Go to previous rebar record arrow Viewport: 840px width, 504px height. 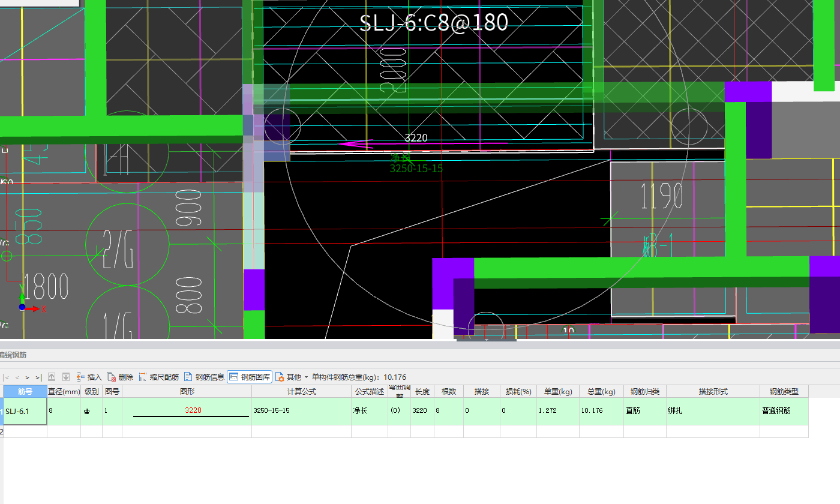[17, 377]
